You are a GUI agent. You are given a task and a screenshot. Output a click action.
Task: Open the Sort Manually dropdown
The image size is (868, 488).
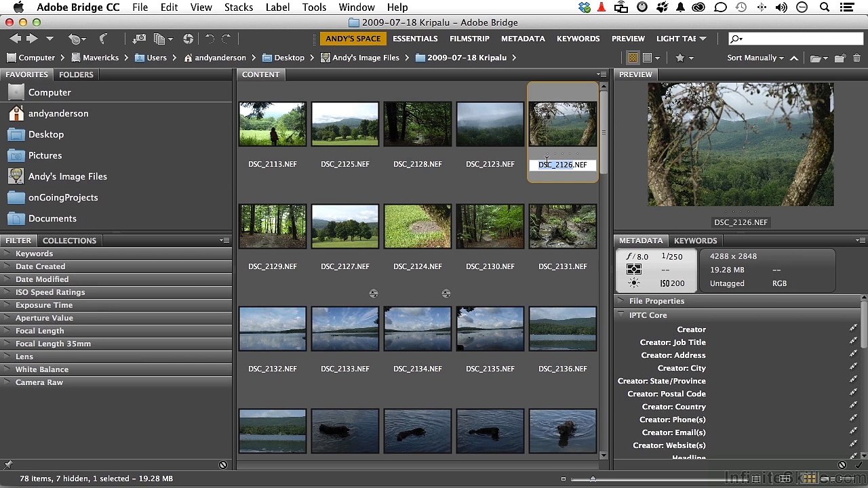pos(755,58)
